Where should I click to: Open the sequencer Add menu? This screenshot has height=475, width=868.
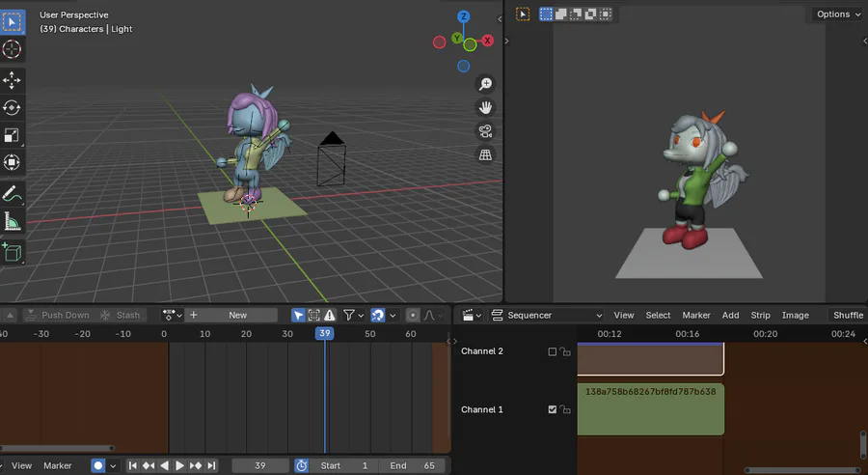pyautogui.click(x=730, y=316)
